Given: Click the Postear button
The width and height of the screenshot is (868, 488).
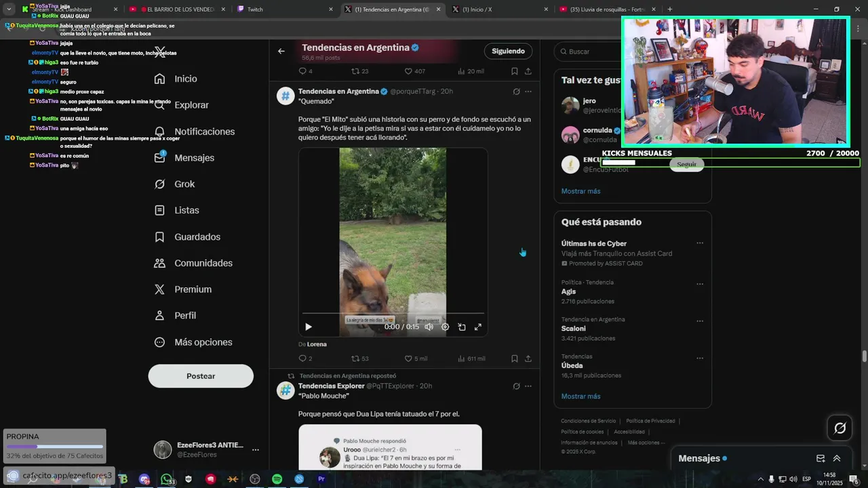Looking at the screenshot, I should [x=201, y=376].
